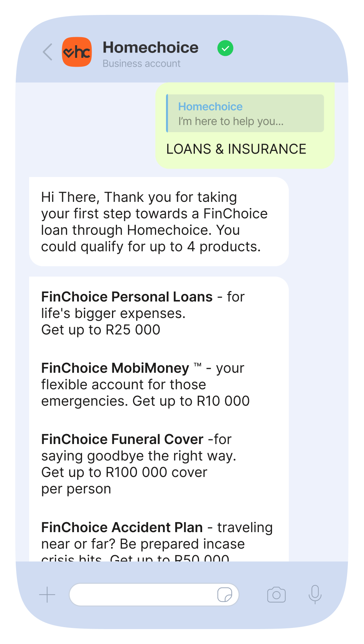Viewport: 364px width, 644px height.
Task: Tap the Homechoice name inside the quoted reply
Action: 210,106
